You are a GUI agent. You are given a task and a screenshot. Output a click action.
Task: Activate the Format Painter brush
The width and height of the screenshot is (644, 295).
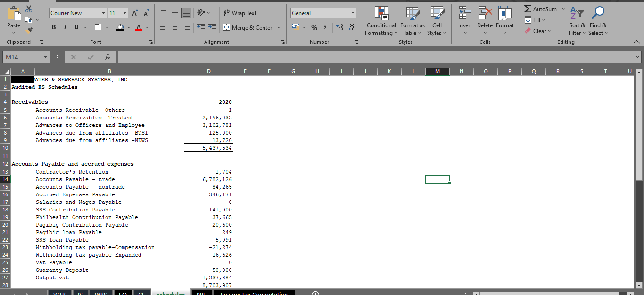coord(29,30)
